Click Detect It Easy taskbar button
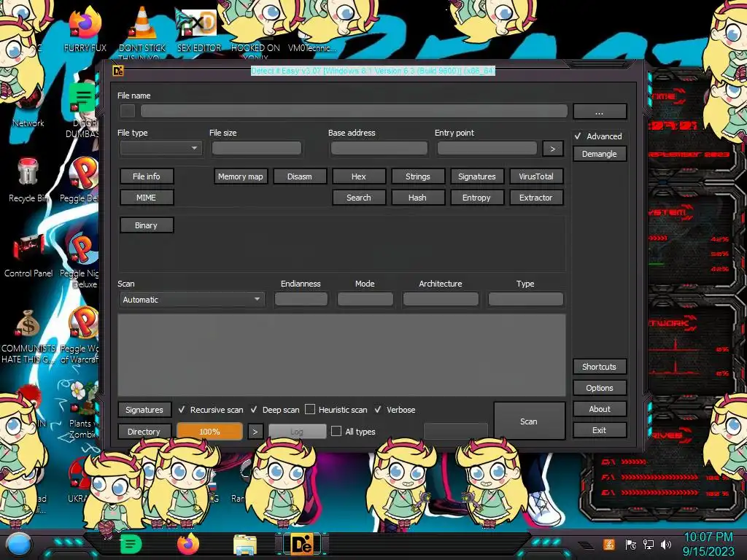The width and height of the screenshot is (747, 560). 302,545
